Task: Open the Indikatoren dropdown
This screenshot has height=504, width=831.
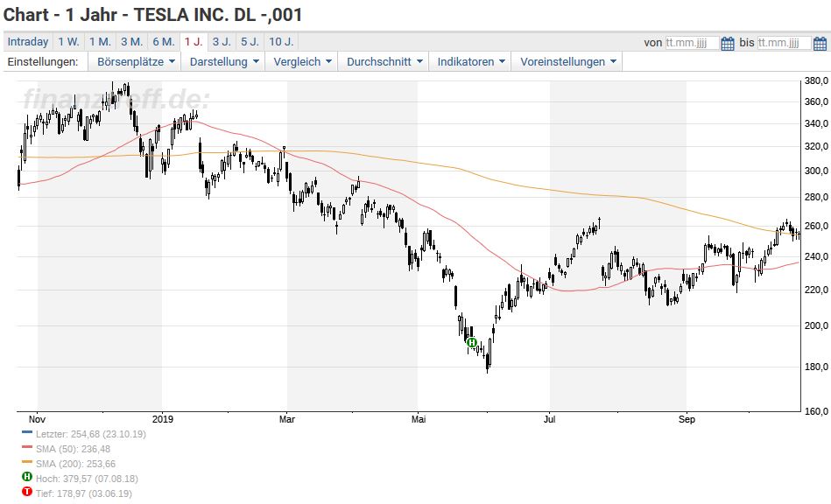Action: tap(470, 61)
